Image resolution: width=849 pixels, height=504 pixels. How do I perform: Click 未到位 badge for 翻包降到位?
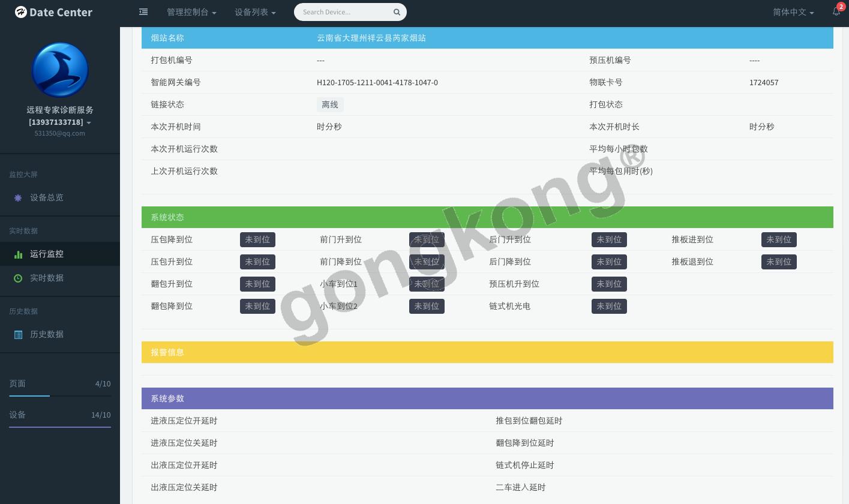pos(257,306)
